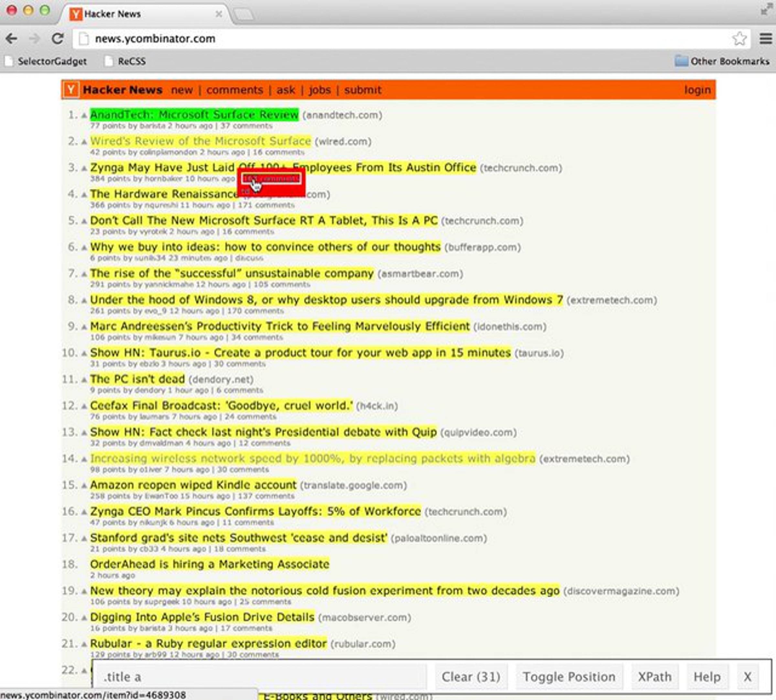Click the 'Hacker News' title in the header
This screenshot has height=700, width=776.
click(123, 90)
